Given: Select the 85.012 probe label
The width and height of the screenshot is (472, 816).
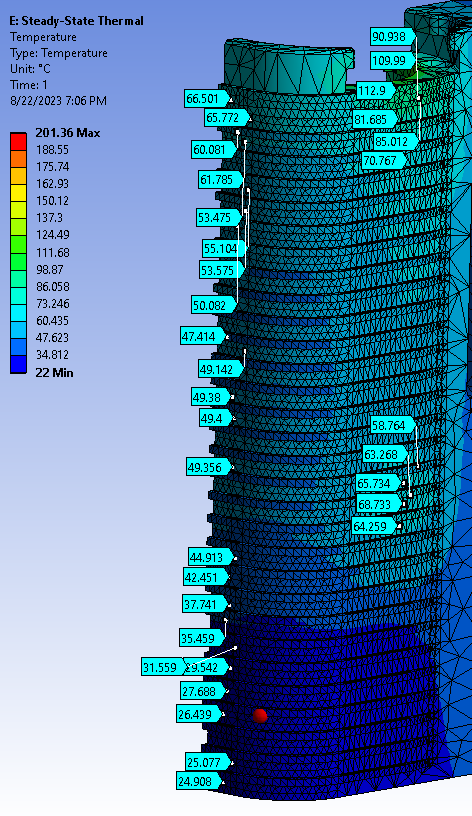Looking at the screenshot, I should (x=396, y=141).
